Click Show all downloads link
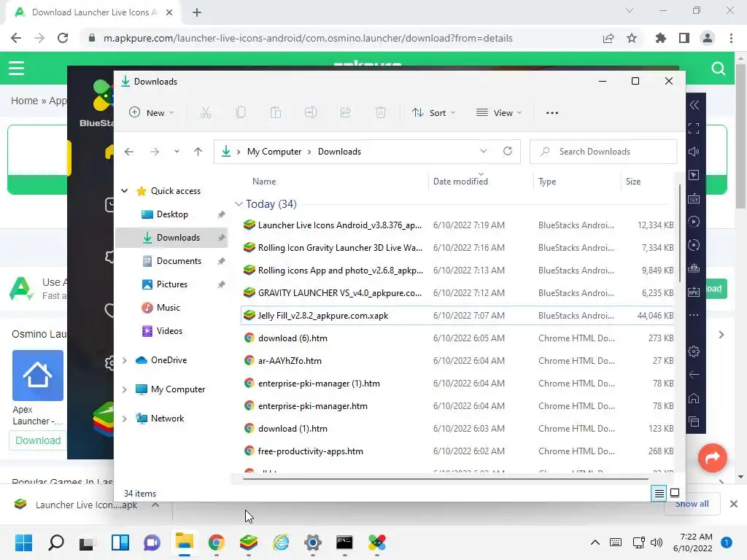Image resolution: width=747 pixels, height=560 pixels. coord(692,504)
